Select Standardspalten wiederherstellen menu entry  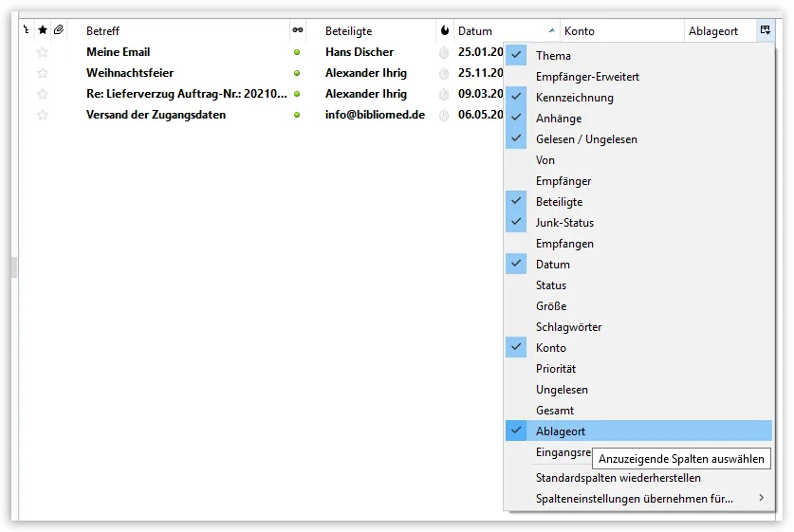pyautogui.click(x=638, y=478)
